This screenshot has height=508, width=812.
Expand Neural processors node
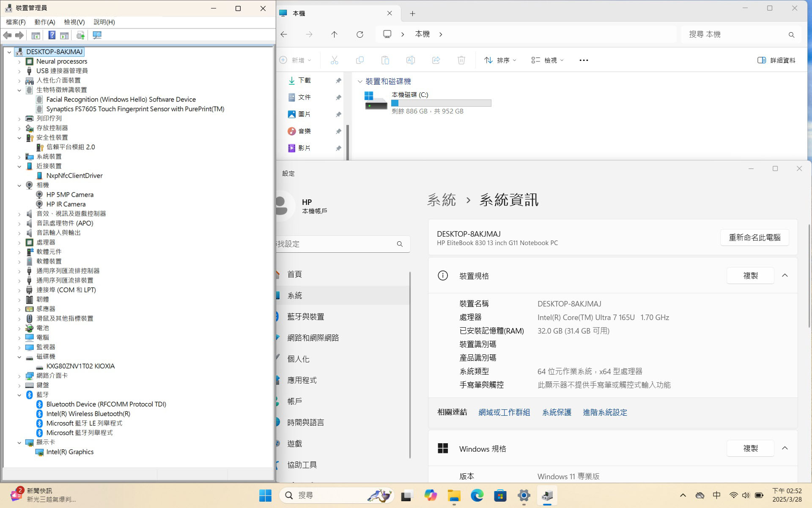click(x=19, y=61)
